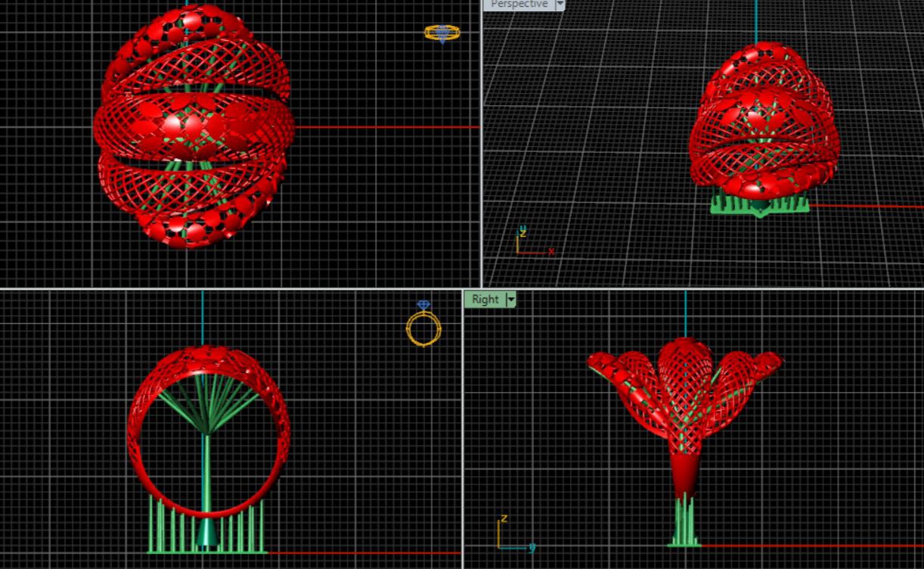Click the Right viewport title label
The height and width of the screenshot is (569, 924).
[x=485, y=300]
